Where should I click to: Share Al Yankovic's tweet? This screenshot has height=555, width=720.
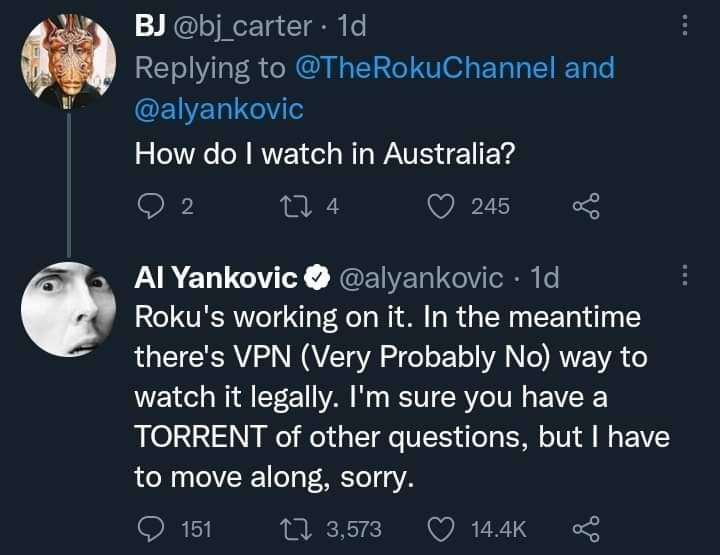584,529
